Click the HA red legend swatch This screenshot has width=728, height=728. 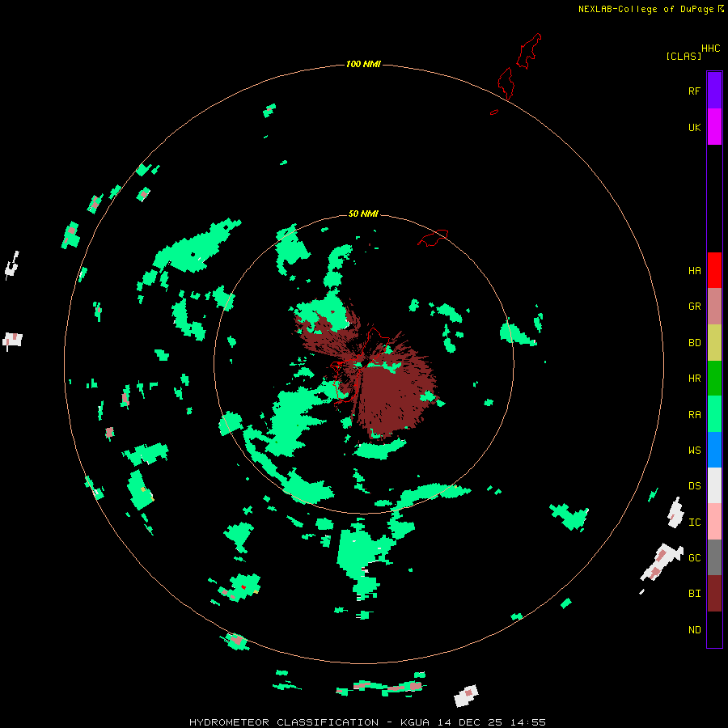[x=714, y=270]
